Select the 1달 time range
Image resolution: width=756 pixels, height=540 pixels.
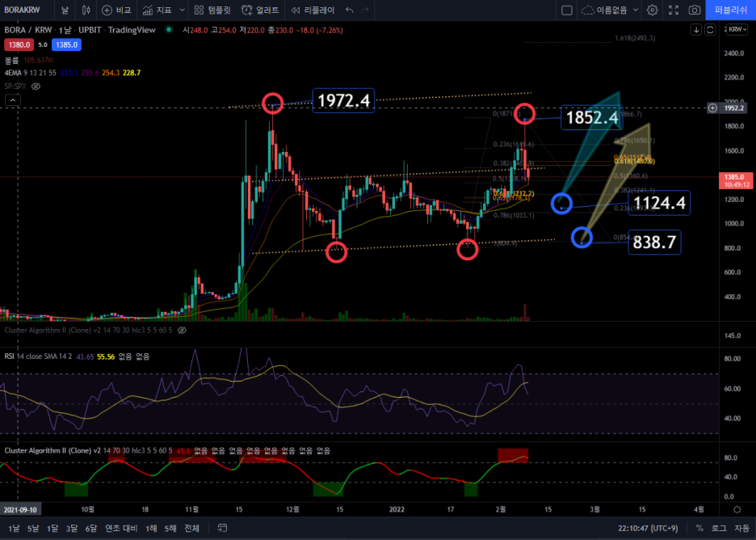(52, 529)
